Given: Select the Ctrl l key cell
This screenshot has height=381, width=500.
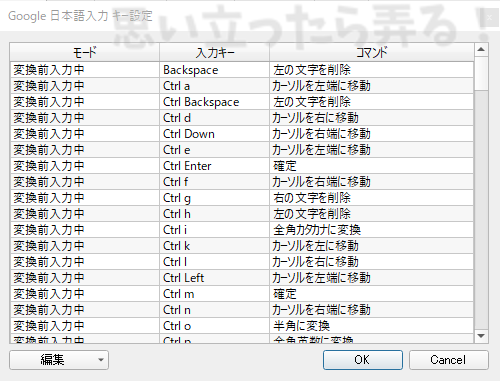Looking at the screenshot, I should coord(214,262).
